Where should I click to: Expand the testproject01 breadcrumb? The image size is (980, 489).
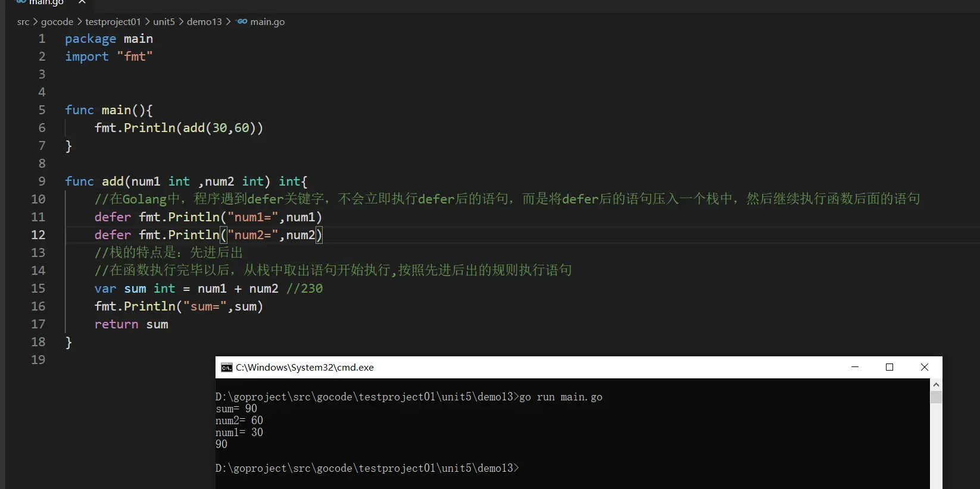tap(113, 22)
